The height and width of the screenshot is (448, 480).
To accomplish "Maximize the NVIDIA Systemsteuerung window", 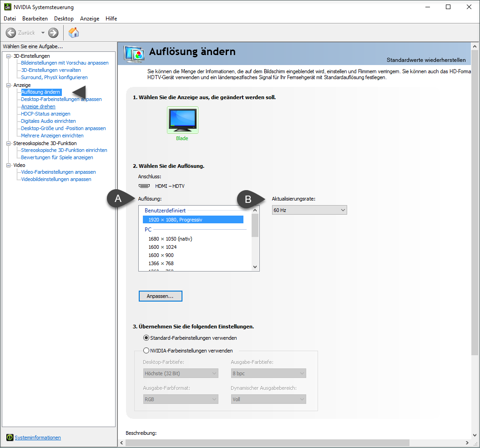I will tap(448, 7).
